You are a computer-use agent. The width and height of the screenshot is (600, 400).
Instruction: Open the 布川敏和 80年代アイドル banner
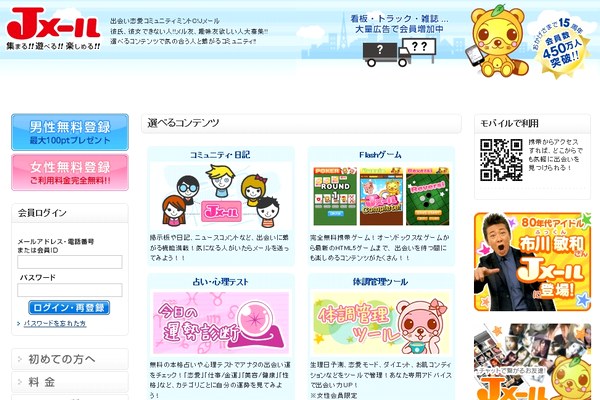pyautogui.click(x=532, y=262)
